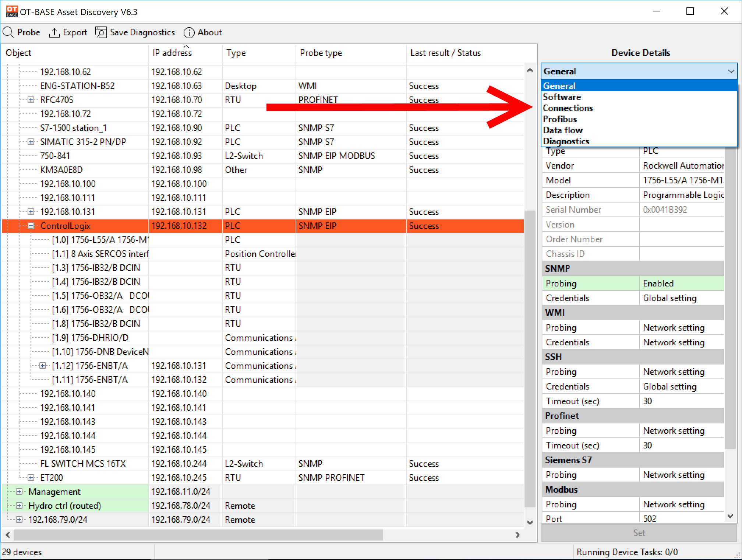Select the [1.10] 1756-DNB DeviceN module
Viewport: 742px width, 560px height.
pyautogui.click(x=263, y=352)
